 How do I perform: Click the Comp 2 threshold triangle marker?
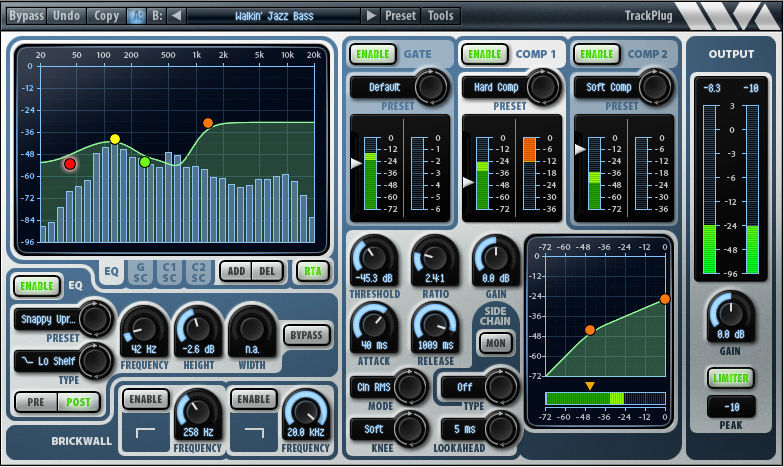580,149
